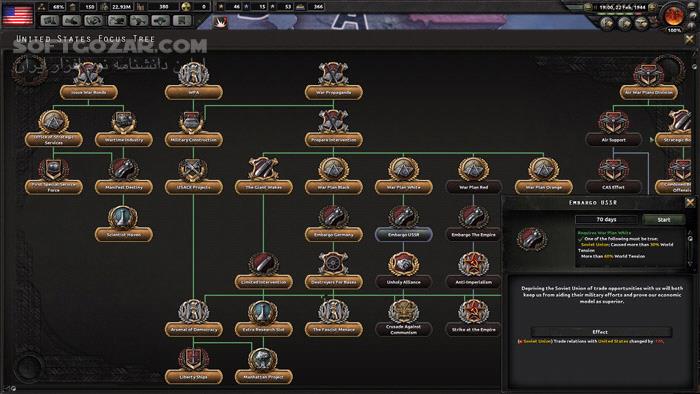Select the Wartime Industry focus
The width and height of the screenshot is (700, 394).
coord(124,140)
